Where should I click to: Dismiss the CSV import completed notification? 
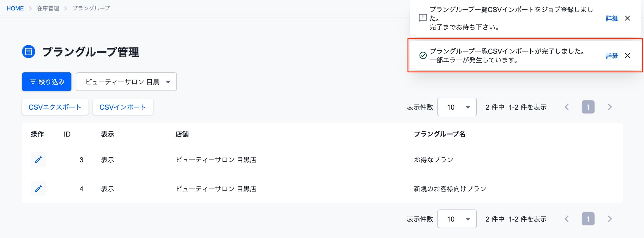pyautogui.click(x=628, y=55)
